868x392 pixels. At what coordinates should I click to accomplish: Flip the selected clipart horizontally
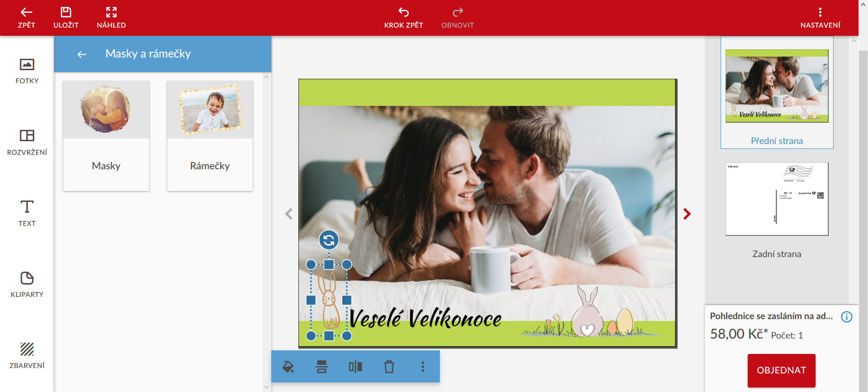(355, 367)
